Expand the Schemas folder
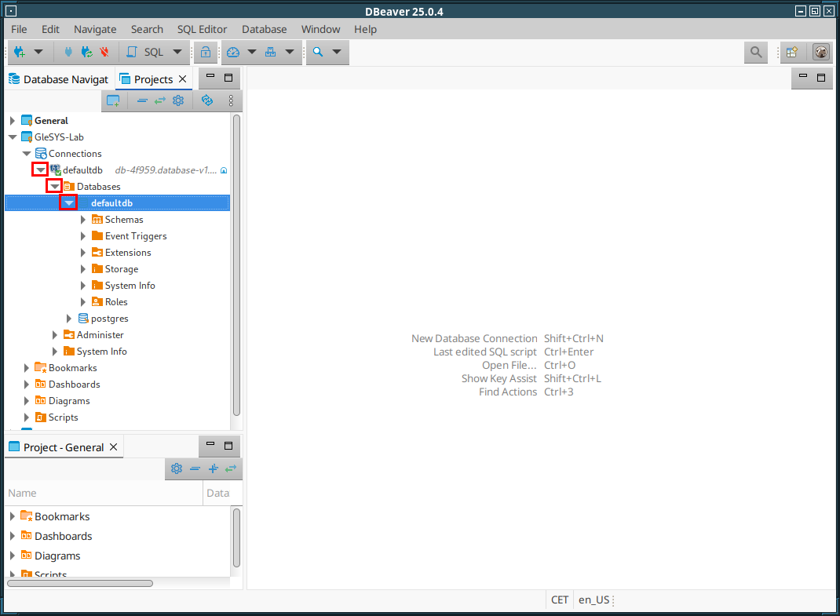This screenshot has height=616, width=840. [x=82, y=220]
